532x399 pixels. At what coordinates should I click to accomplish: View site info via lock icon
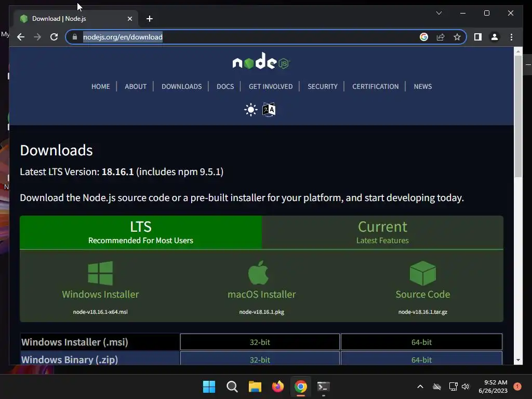point(75,37)
